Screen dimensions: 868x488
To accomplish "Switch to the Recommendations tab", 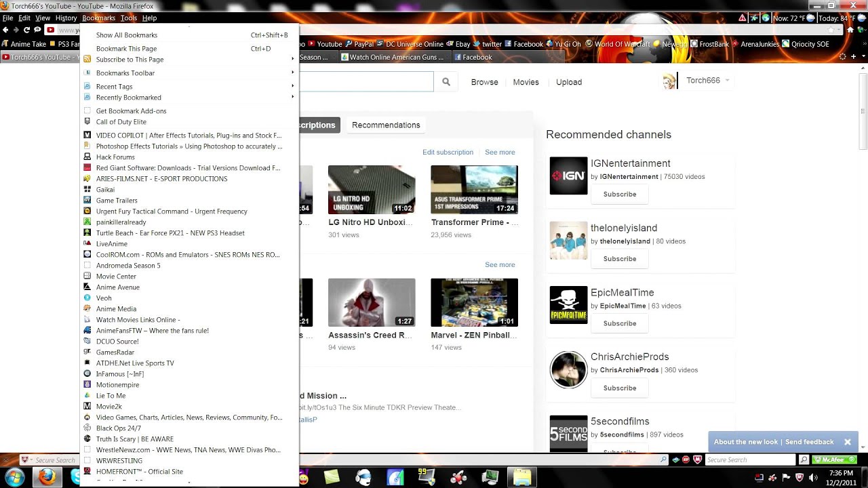I will 386,125.
